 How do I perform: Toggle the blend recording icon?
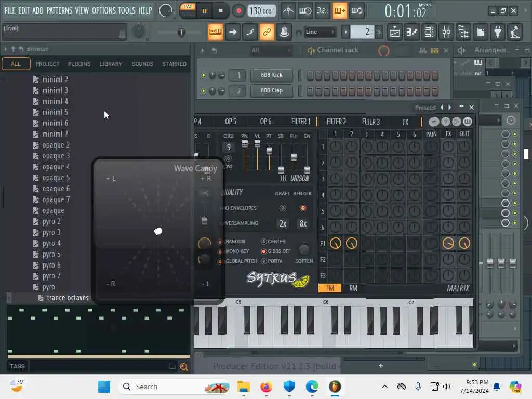(x=339, y=11)
